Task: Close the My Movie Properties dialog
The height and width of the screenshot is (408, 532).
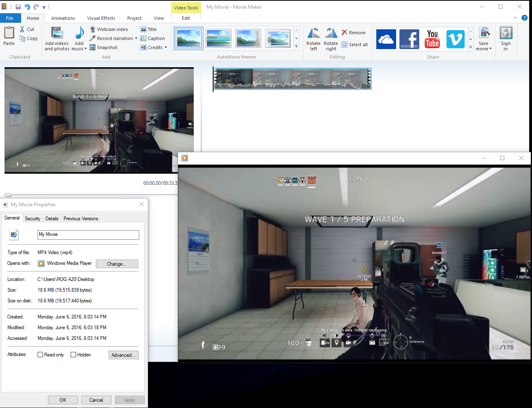Action: 142,204
